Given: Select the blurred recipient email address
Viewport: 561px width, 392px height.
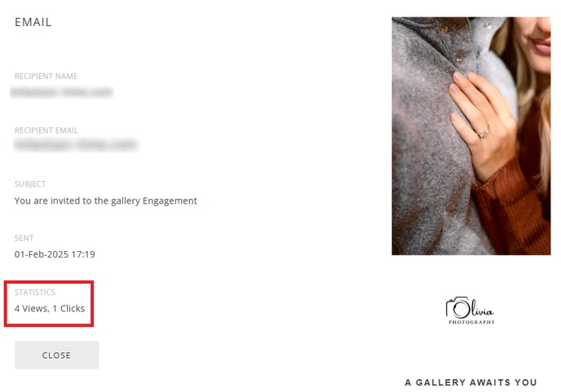Looking at the screenshot, I should 76,145.
